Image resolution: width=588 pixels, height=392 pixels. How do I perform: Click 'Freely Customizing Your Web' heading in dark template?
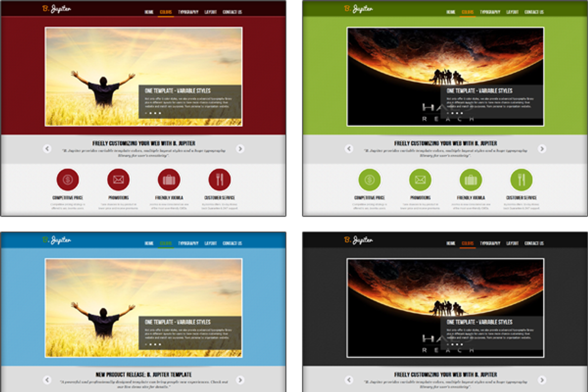(445, 375)
